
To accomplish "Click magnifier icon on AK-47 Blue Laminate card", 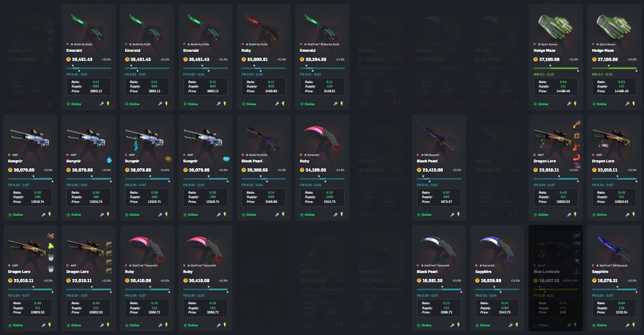I will coord(569,325).
